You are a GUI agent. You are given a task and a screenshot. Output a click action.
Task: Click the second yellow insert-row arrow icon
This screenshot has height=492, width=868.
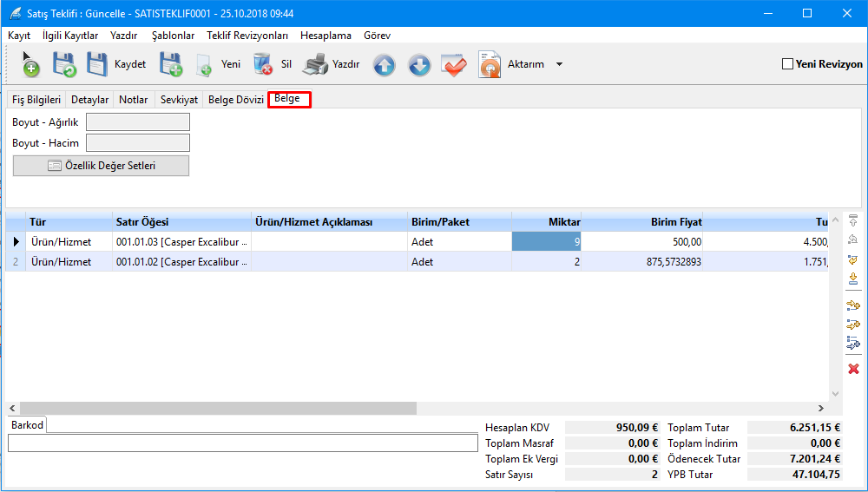[x=853, y=325]
